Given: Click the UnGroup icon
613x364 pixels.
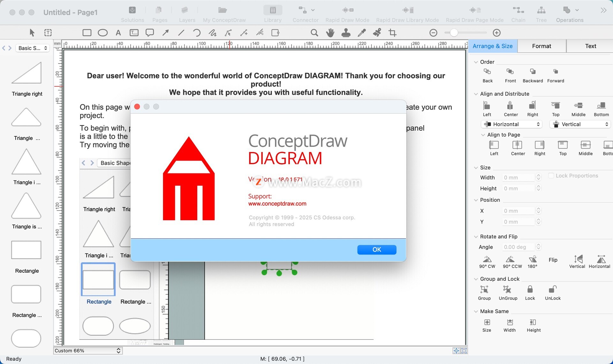Looking at the screenshot, I should click(507, 289).
